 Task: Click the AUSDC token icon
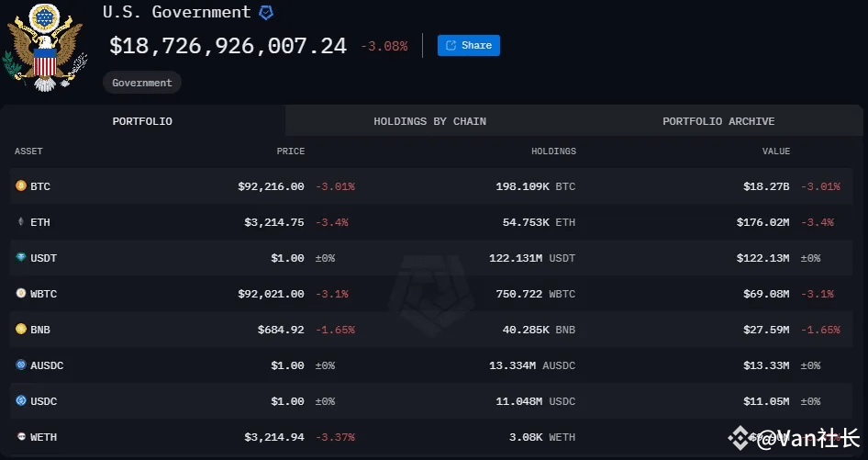pyautogui.click(x=21, y=365)
